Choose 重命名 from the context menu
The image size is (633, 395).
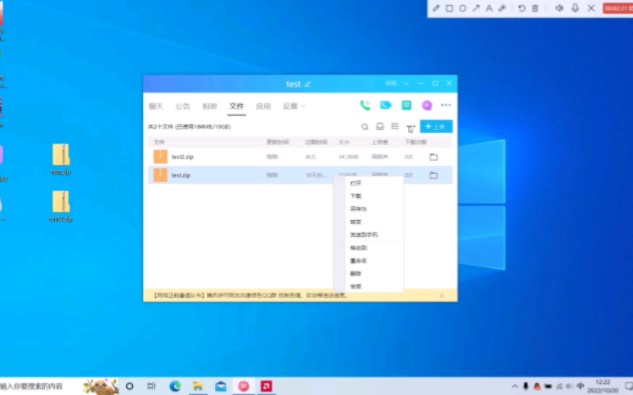coord(358,261)
